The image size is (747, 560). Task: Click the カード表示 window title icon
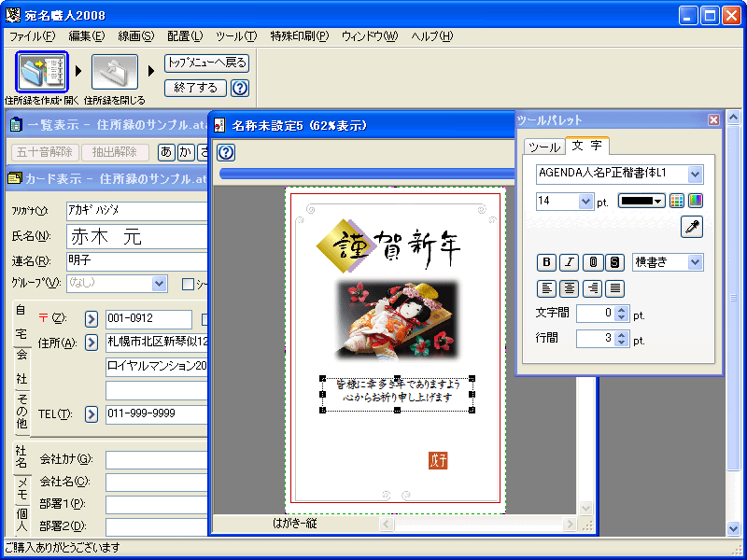[15, 178]
